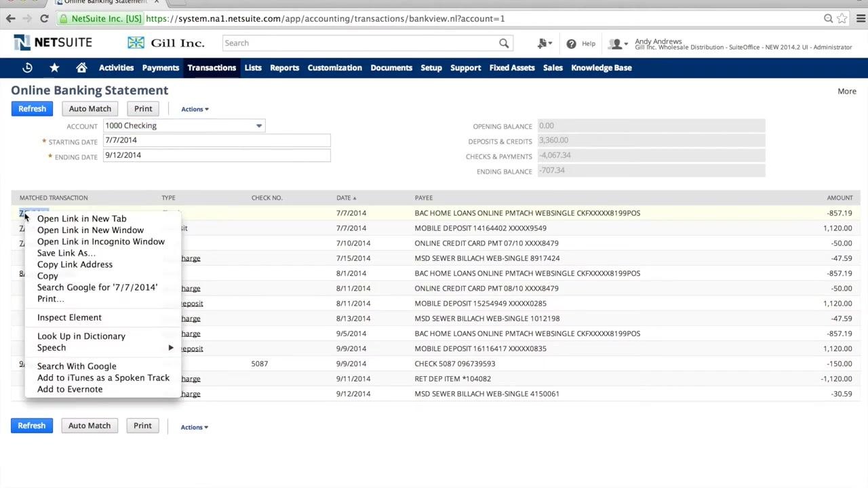Click the NetSuite logo
868x488 pixels.
coord(53,43)
